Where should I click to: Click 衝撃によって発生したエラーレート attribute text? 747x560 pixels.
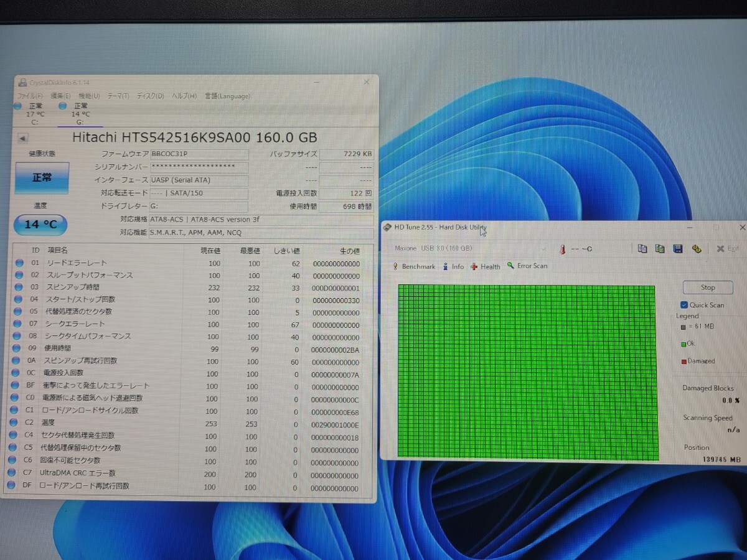[96, 386]
